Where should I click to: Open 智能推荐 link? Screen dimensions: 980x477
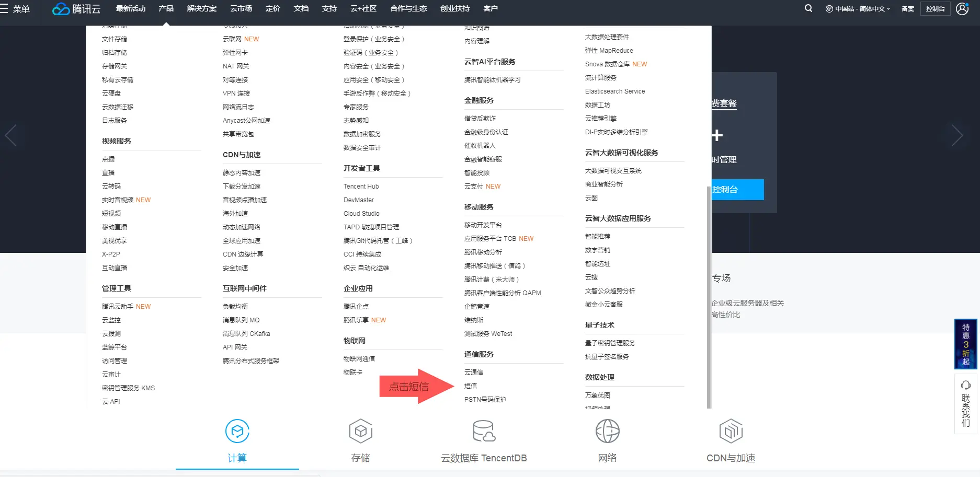[598, 237]
